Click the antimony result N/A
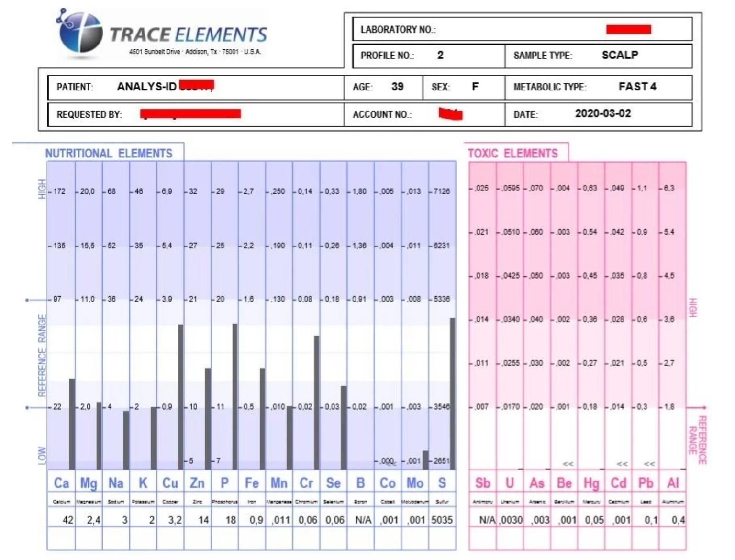 click(x=487, y=520)
